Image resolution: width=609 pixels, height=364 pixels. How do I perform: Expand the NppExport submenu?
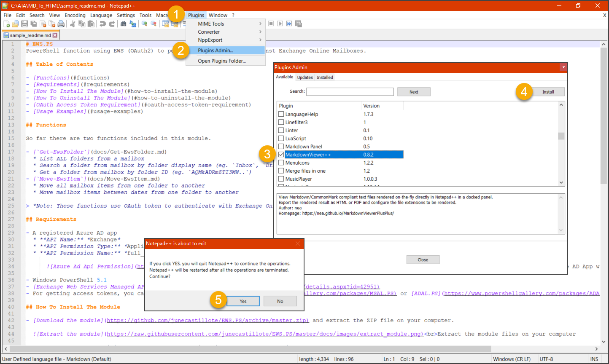[x=226, y=40]
